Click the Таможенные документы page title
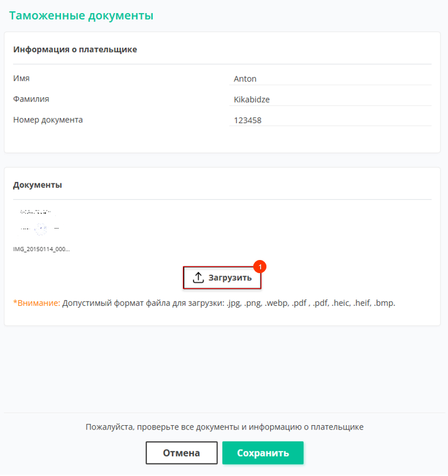The image size is (448, 476). pyautogui.click(x=81, y=16)
